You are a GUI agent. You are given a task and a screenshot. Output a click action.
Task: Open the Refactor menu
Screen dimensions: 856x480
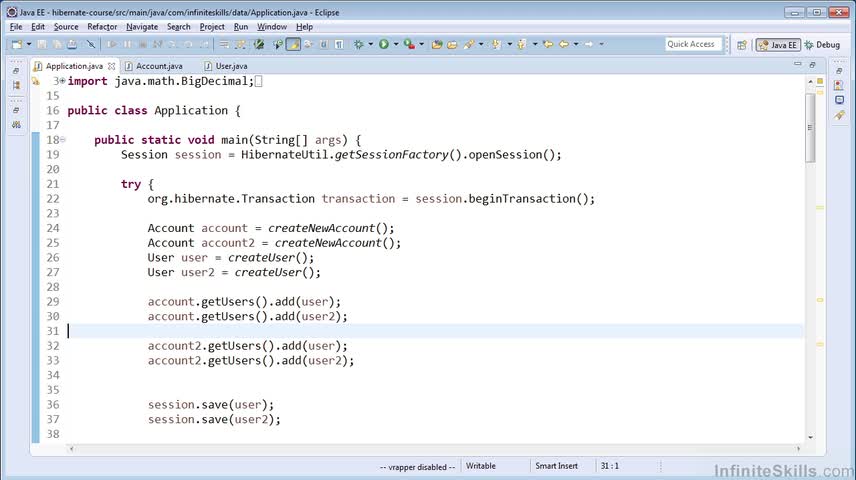pos(102,27)
